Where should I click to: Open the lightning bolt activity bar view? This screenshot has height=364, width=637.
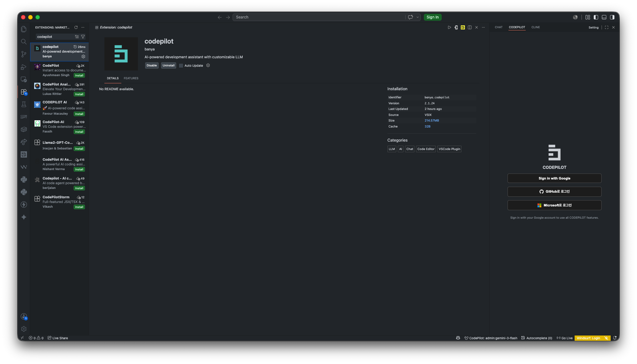(24, 205)
